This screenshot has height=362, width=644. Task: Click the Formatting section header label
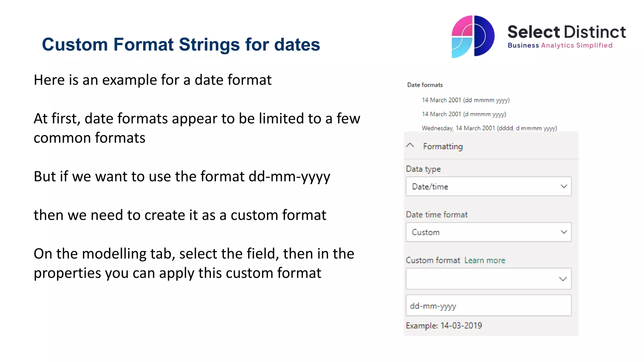click(x=443, y=146)
